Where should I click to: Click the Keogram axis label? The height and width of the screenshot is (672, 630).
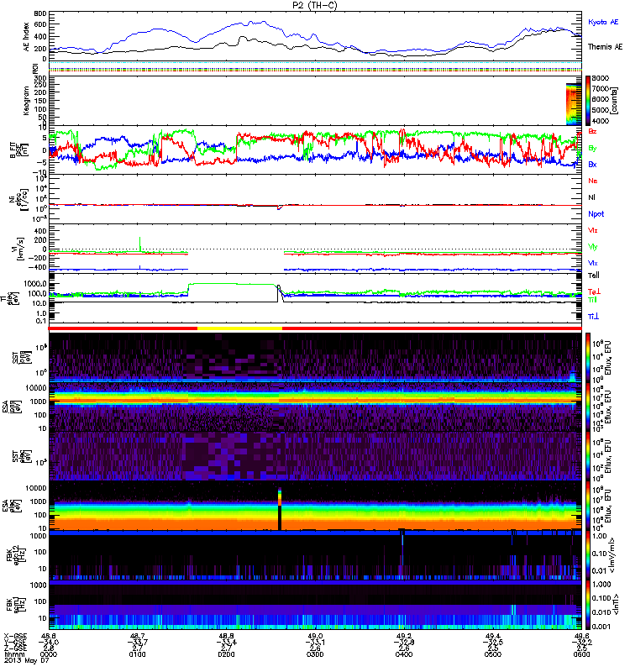click(x=26, y=101)
